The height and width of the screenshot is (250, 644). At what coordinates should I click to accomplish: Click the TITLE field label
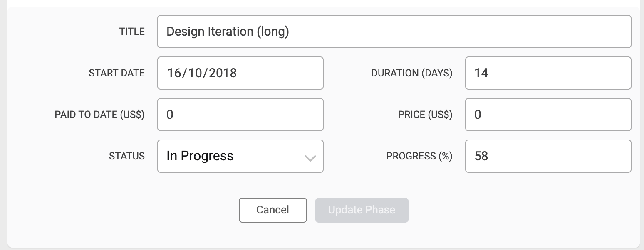(x=132, y=32)
